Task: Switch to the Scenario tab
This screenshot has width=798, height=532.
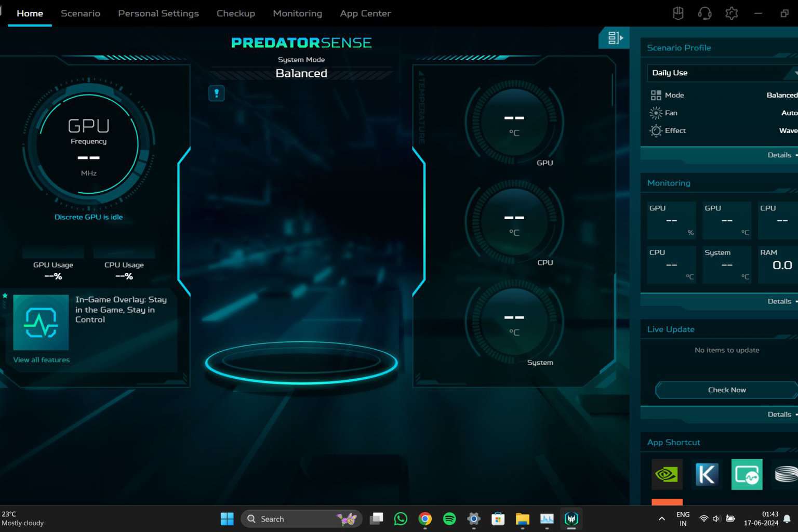Action: tap(81, 14)
